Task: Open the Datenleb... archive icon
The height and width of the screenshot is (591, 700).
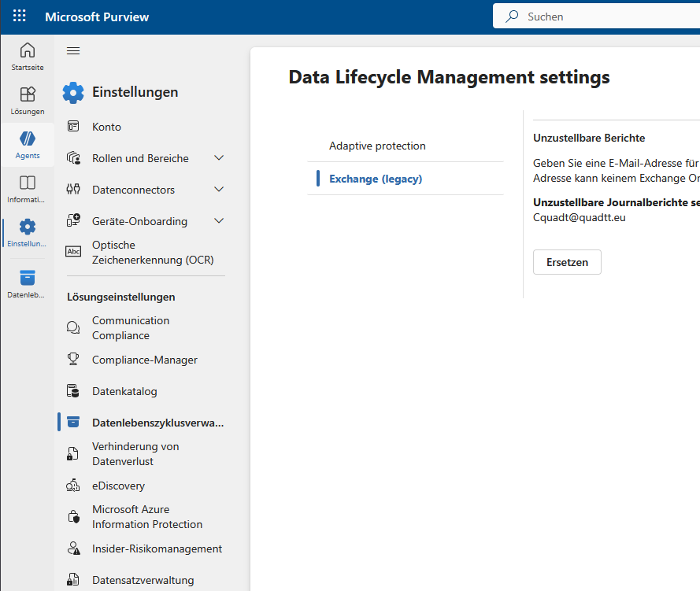Action: 28,278
